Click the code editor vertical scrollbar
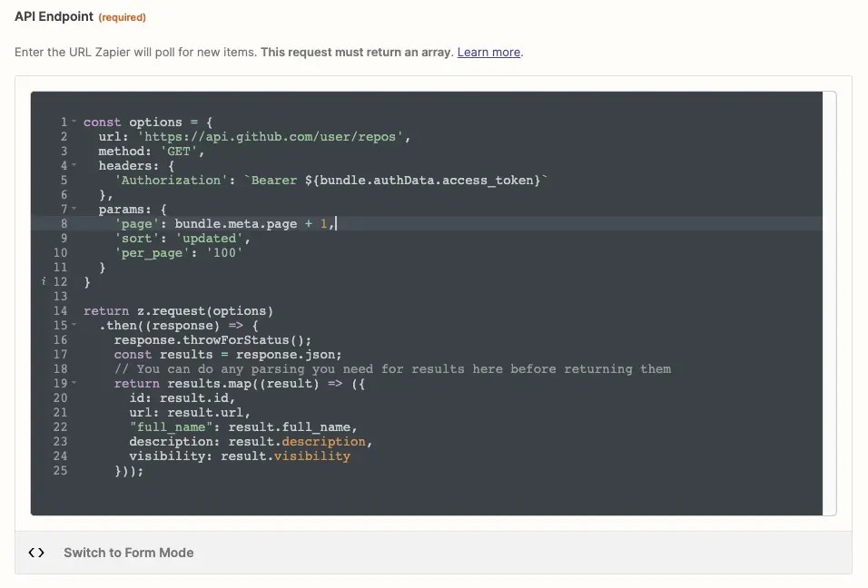The image size is (868, 588). click(x=829, y=303)
